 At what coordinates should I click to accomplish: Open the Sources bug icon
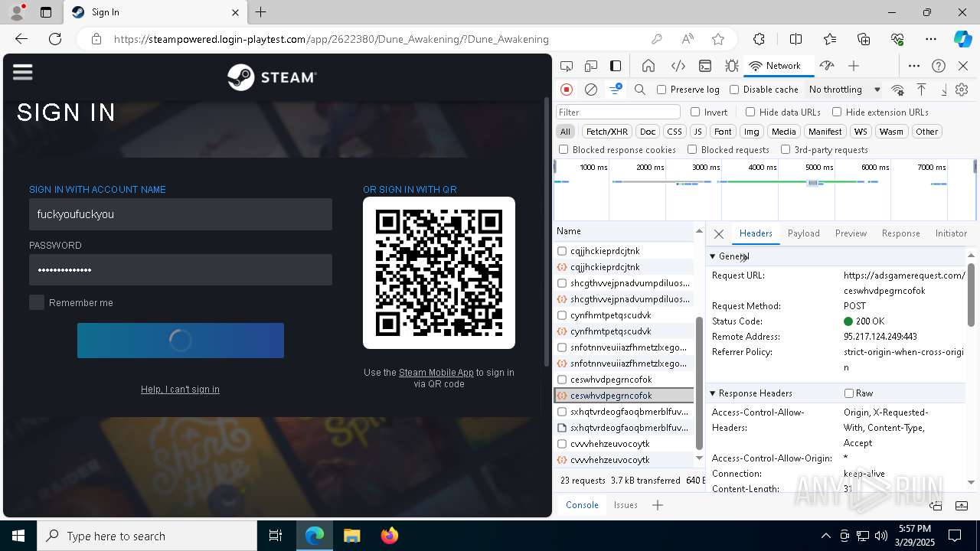tap(731, 66)
